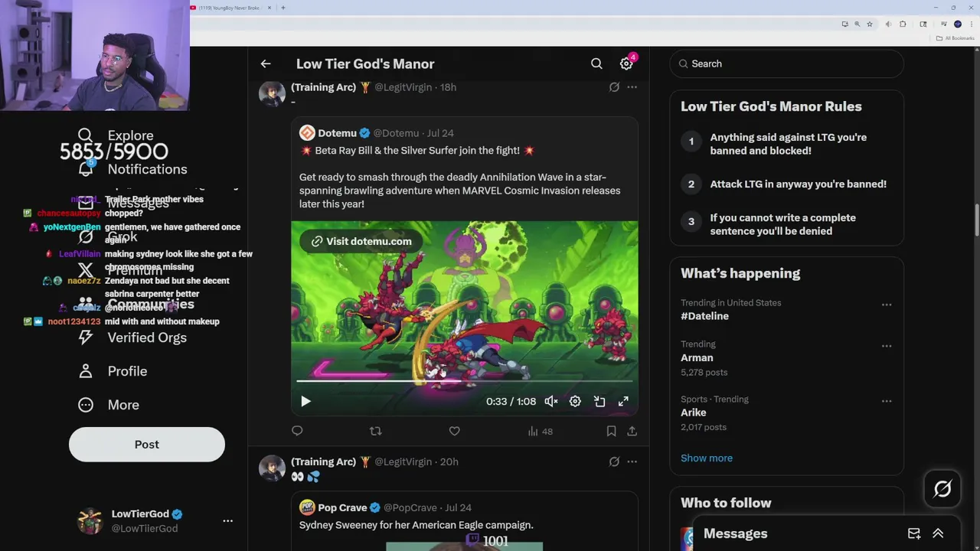Open Arman trending topic
The width and height of the screenshot is (980, 551).
click(697, 357)
